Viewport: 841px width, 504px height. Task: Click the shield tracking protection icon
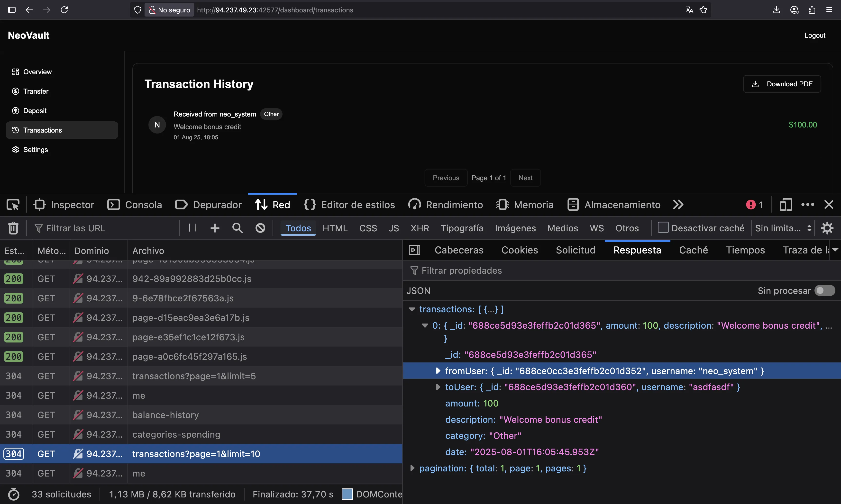point(137,10)
